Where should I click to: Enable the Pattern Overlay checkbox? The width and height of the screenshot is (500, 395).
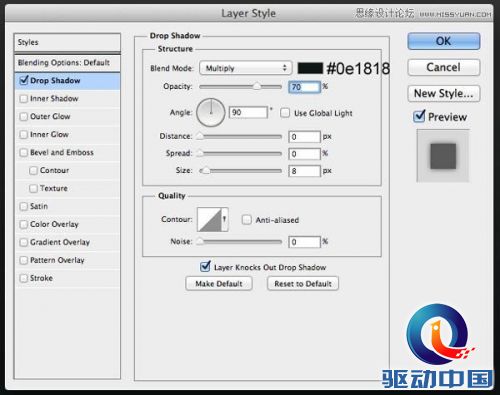coord(24,260)
